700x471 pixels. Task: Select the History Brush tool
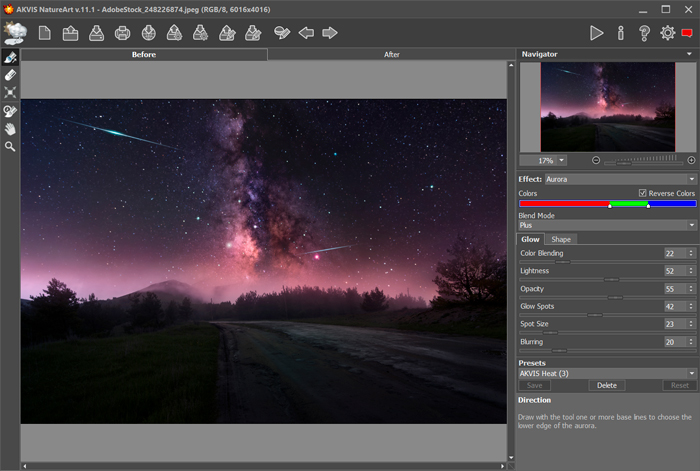point(10,111)
